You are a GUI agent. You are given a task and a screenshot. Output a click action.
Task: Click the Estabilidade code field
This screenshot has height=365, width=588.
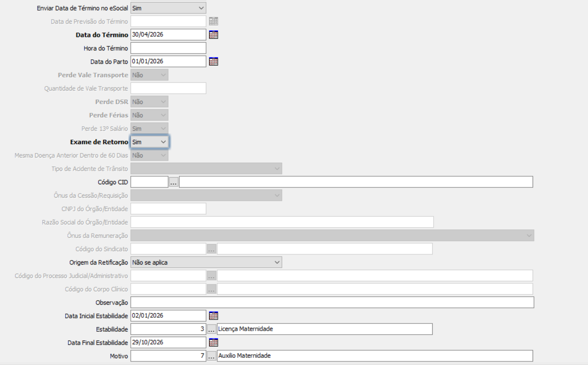click(x=168, y=329)
